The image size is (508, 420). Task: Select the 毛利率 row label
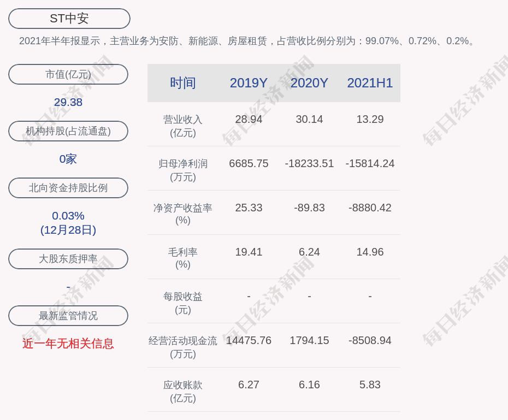click(x=183, y=258)
